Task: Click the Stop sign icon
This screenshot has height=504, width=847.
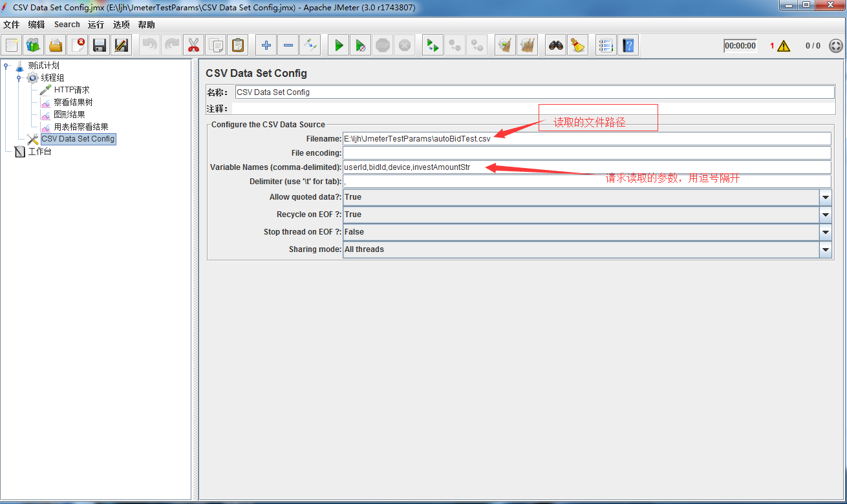Action: (383, 45)
